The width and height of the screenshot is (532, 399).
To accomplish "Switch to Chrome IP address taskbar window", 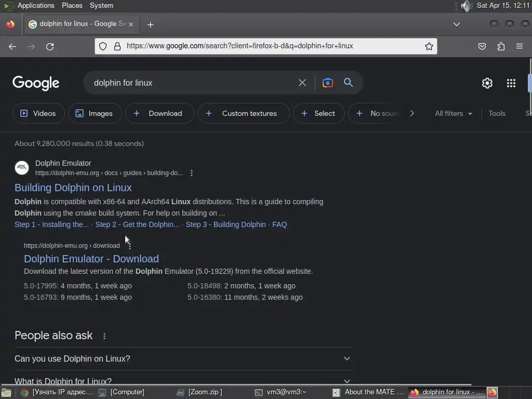I will point(57,393).
